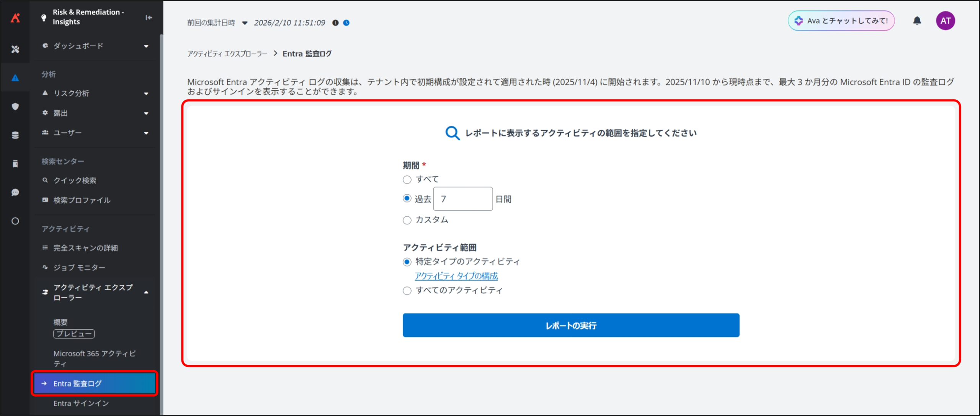Select the すべて period radio button
The height and width of the screenshot is (416, 980).
(x=407, y=180)
